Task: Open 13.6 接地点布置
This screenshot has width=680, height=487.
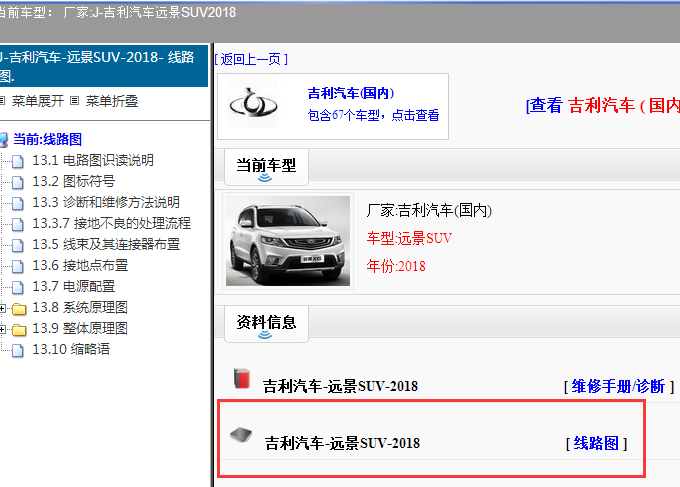Action: pos(80,265)
